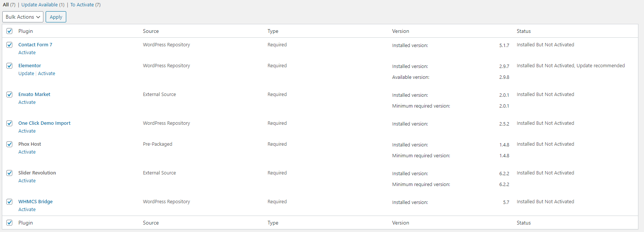Open the Elementor plugin link
Image resolution: width=644 pixels, height=232 pixels.
pyautogui.click(x=30, y=65)
